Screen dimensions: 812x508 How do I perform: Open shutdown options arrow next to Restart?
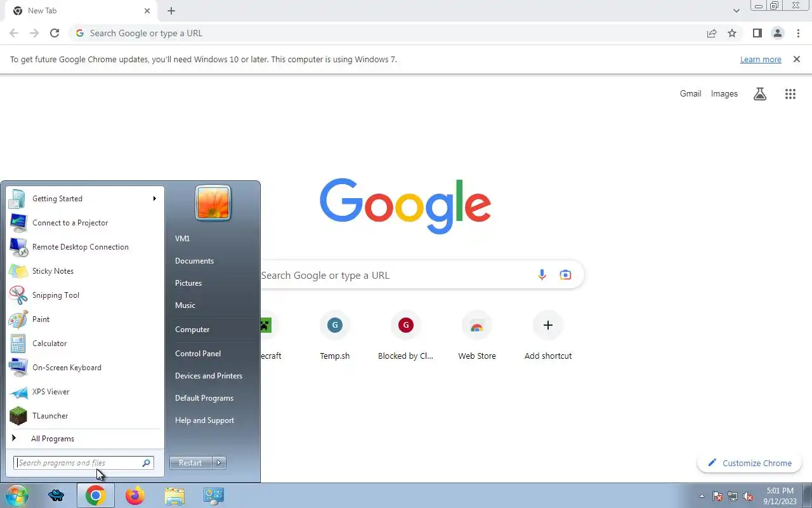coord(219,463)
